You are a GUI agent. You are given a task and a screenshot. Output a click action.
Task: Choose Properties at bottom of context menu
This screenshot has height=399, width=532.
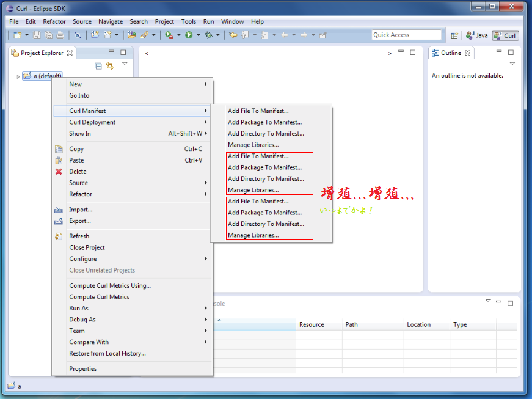[82, 369]
